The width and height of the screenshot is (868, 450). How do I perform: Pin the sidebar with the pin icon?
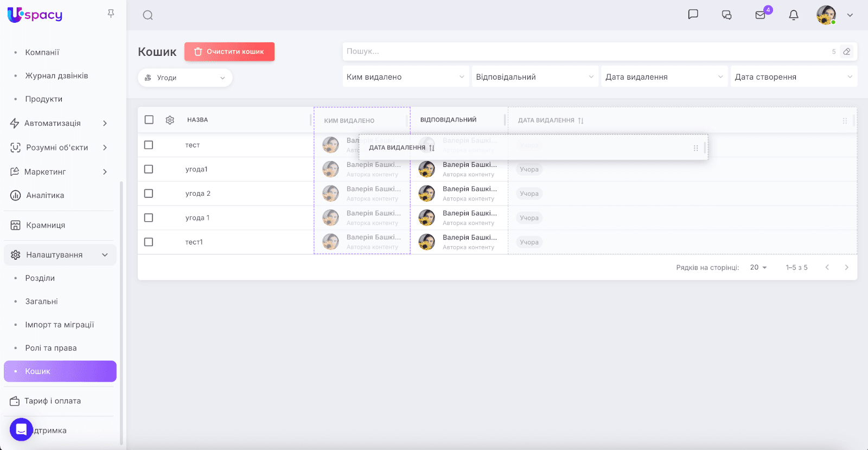point(111,14)
